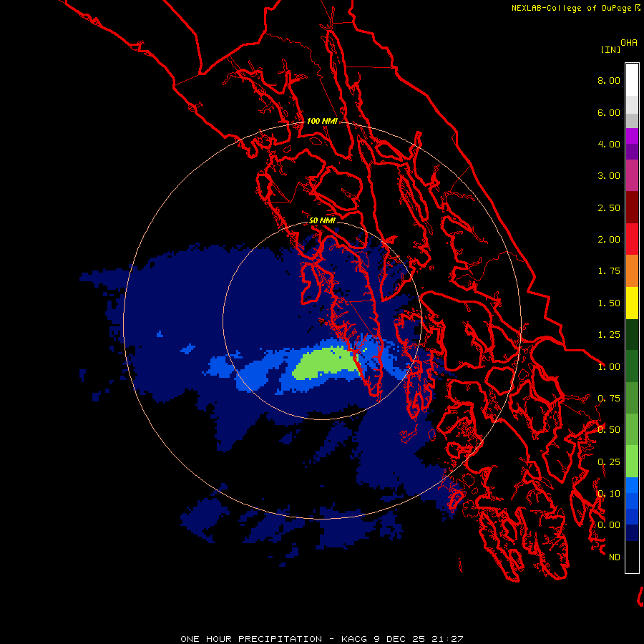This screenshot has height=644, width=644.
Task: Pick the black swatch beside ND
Action: pyautogui.click(x=632, y=557)
